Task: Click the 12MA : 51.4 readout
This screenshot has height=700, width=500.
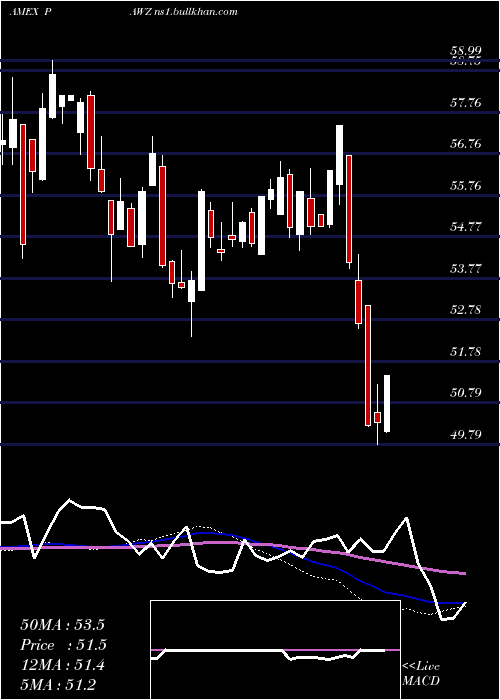Action: (x=62, y=665)
